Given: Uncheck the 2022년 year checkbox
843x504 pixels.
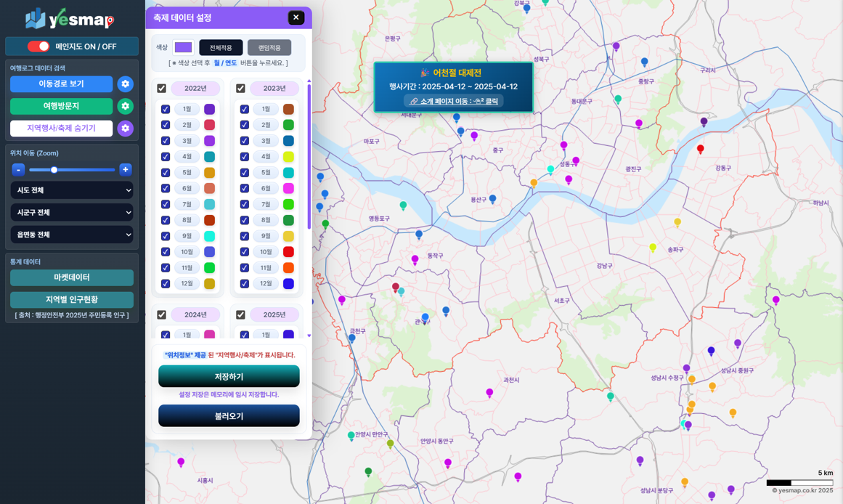Looking at the screenshot, I should point(161,89).
